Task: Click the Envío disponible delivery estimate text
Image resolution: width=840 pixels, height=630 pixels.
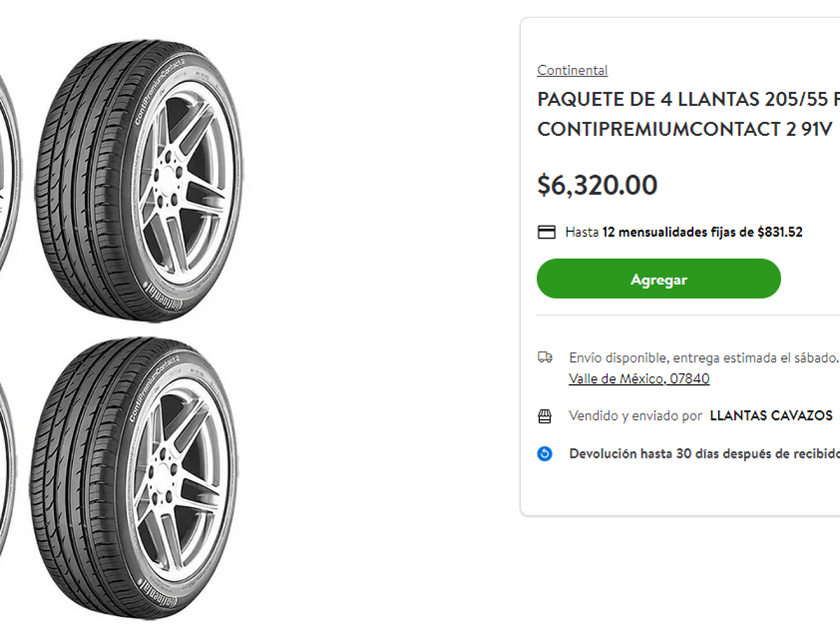Action: click(700, 358)
